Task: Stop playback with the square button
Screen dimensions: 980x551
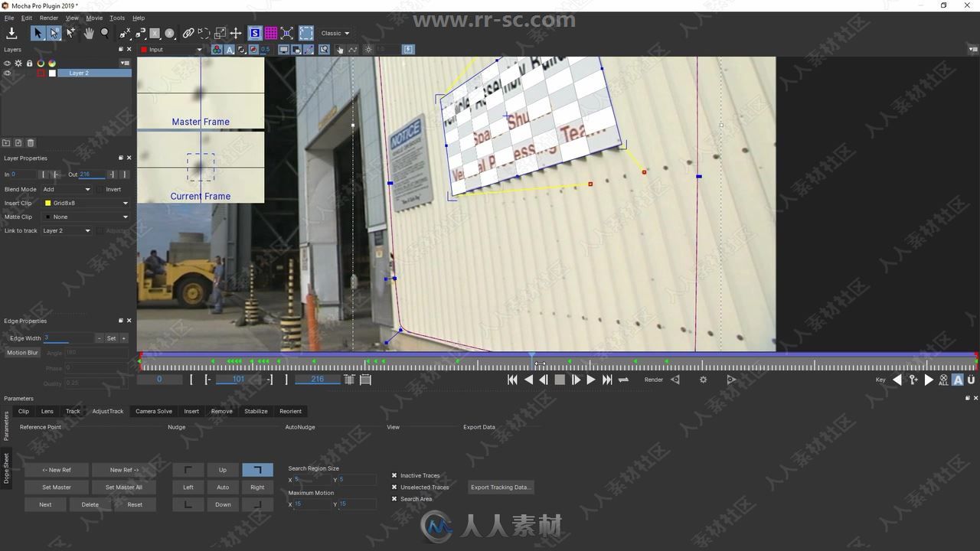Action: coord(560,380)
